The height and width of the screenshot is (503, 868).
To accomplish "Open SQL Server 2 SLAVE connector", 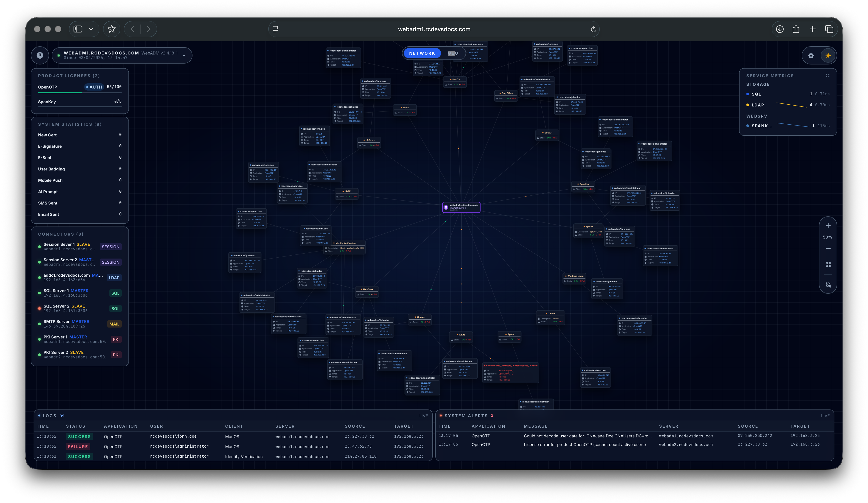I will pos(80,308).
